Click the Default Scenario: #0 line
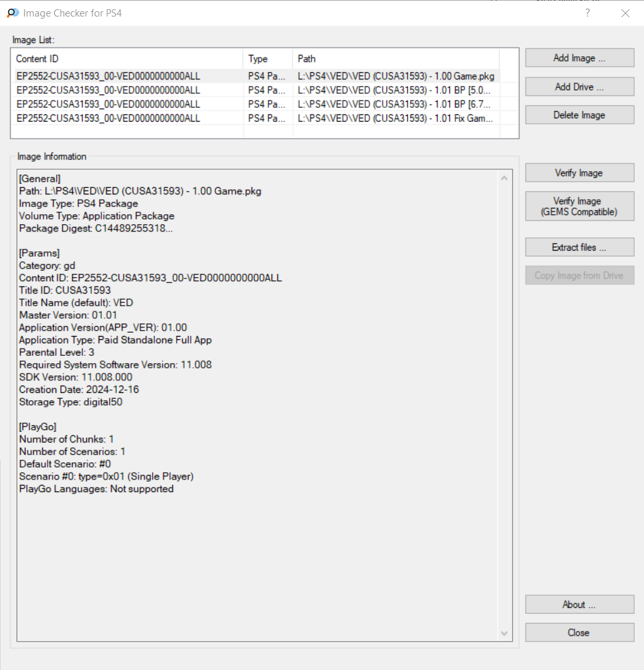The height and width of the screenshot is (670, 644). [x=65, y=464]
